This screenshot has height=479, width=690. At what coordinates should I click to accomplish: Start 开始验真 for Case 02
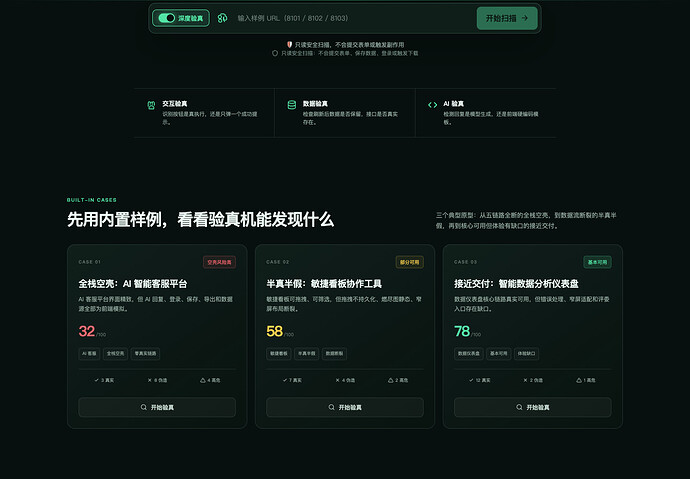pyautogui.click(x=345, y=407)
